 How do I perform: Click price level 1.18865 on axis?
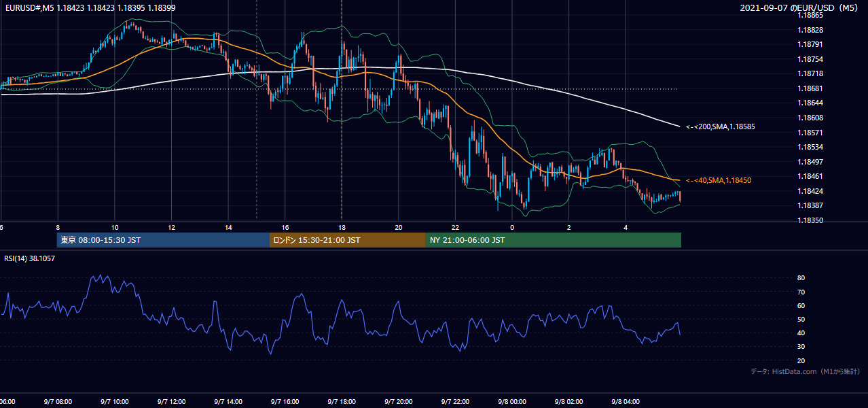812,15
